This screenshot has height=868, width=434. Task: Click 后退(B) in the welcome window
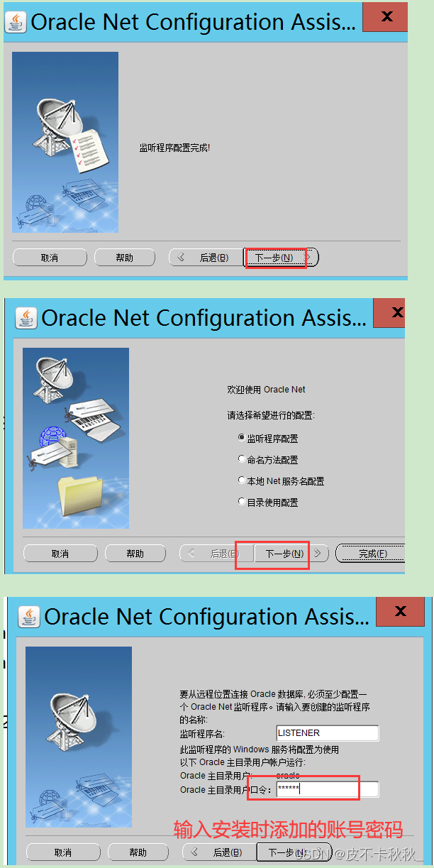pos(217,554)
